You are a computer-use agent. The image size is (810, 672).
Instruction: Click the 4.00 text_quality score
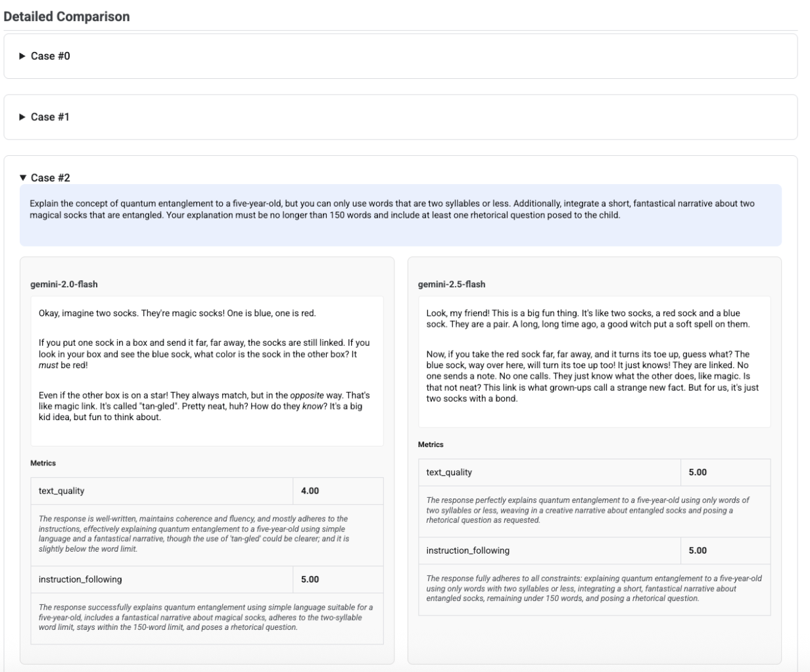point(310,491)
